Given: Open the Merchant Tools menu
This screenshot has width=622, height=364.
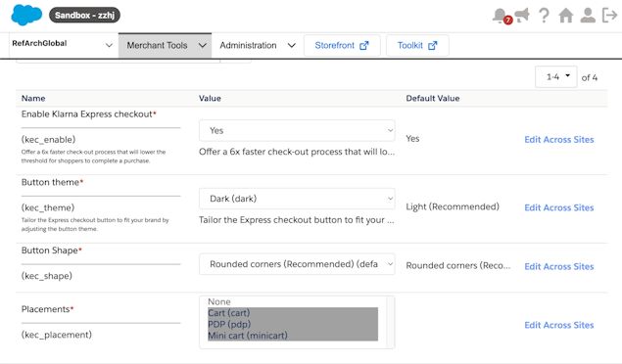Looking at the screenshot, I should coord(165,45).
